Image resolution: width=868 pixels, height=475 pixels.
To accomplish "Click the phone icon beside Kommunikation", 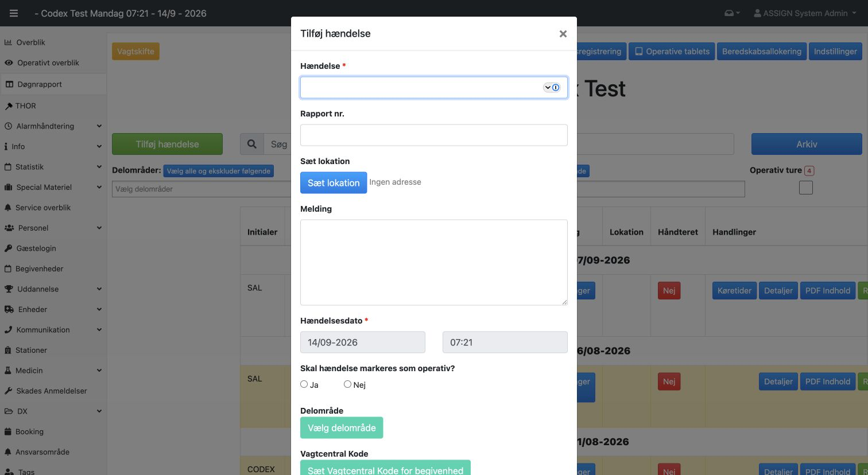I will [9, 330].
